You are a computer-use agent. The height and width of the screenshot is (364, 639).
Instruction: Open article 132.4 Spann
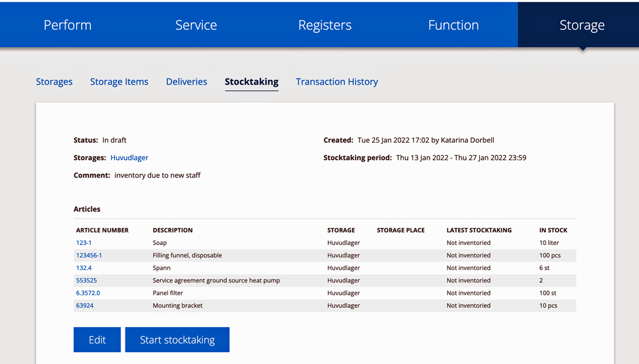[84, 268]
